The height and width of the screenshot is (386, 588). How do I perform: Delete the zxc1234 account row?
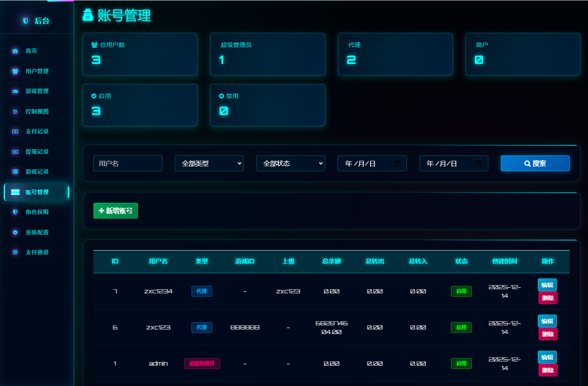click(x=548, y=298)
